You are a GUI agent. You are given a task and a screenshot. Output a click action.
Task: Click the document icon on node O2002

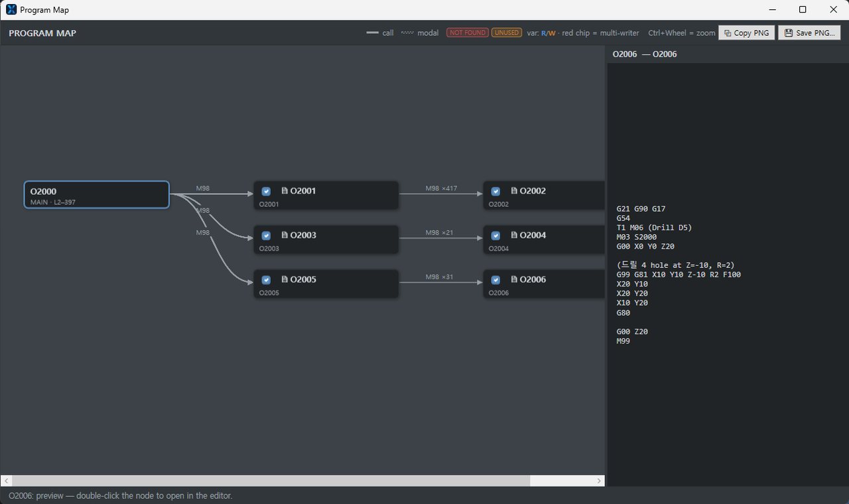514,190
